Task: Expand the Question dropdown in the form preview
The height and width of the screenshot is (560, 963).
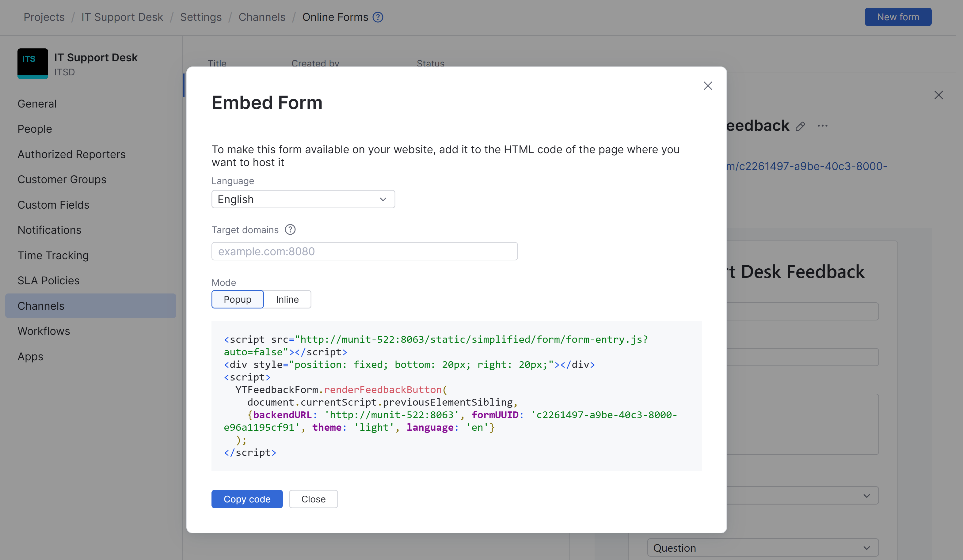Action: (x=763, y=548)
